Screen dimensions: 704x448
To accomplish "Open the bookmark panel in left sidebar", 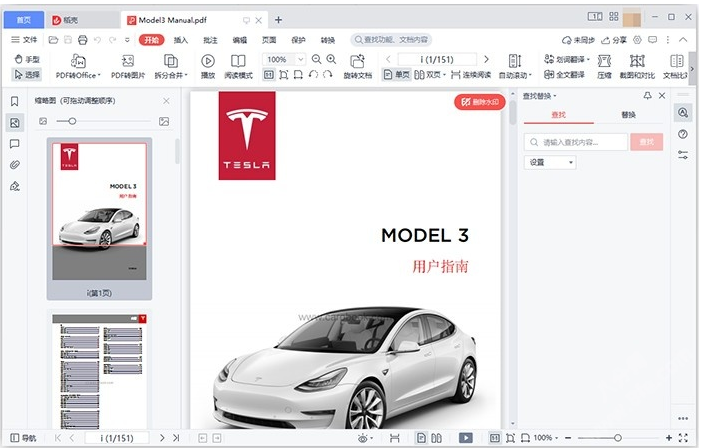I will pos(15,101).
